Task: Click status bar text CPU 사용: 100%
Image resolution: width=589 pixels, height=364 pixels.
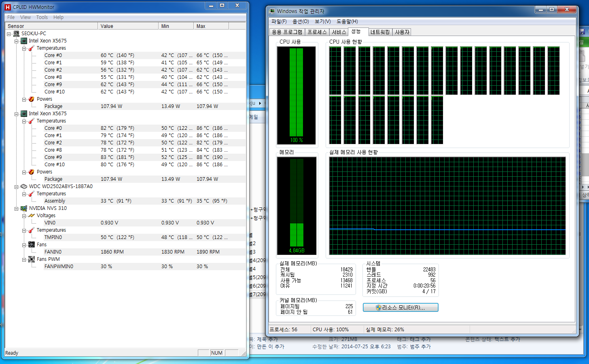Action: click(331, 330)
